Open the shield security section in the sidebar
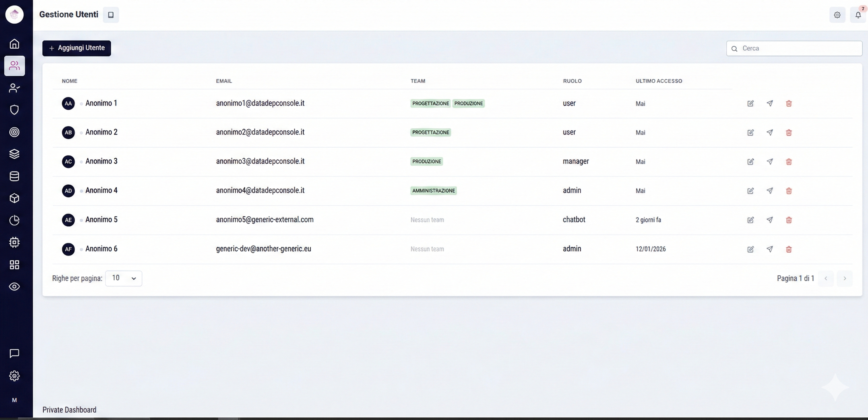 point(14,110)
